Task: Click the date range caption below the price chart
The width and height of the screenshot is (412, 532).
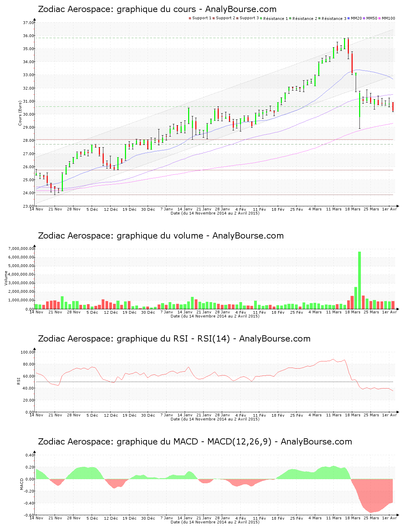Action: [215, 213]
